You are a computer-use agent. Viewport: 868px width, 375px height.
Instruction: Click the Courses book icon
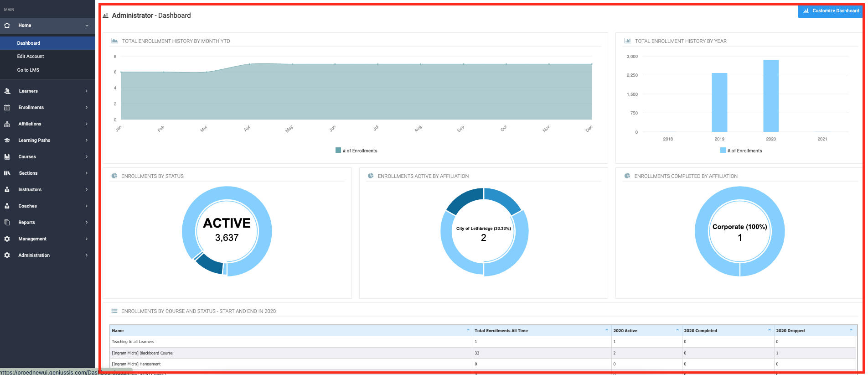pyautogui.click(x=7, y=156)
